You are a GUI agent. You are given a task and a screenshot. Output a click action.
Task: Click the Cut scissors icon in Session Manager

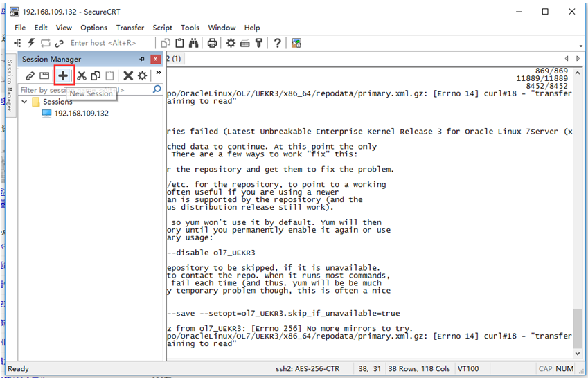pyautogui.click(x=82, y=75)
